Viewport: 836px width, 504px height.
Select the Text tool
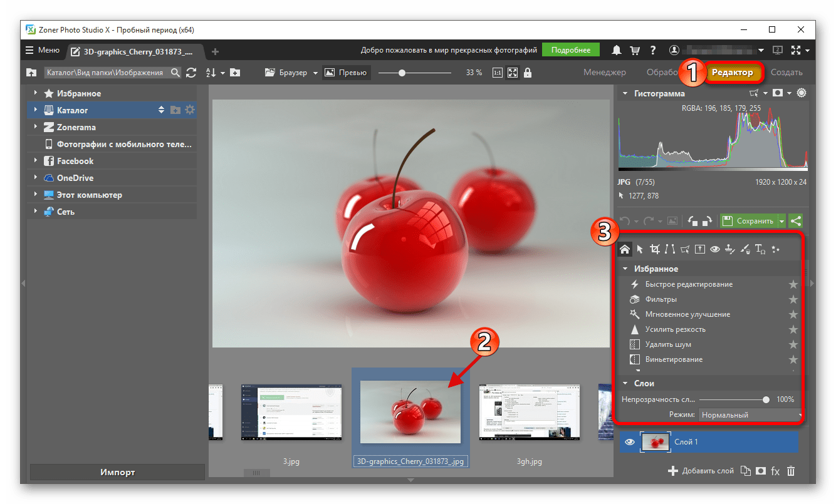[760, 249]
